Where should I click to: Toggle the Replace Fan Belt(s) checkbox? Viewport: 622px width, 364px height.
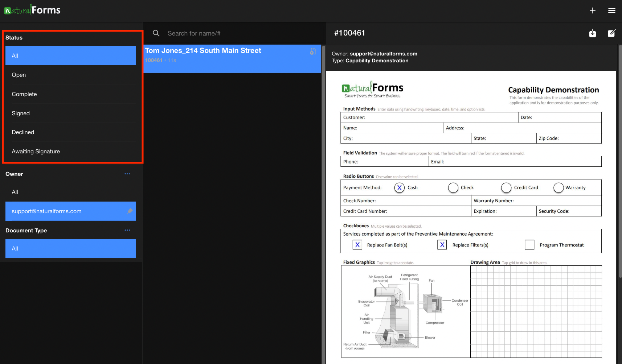(x=357, y=245)
